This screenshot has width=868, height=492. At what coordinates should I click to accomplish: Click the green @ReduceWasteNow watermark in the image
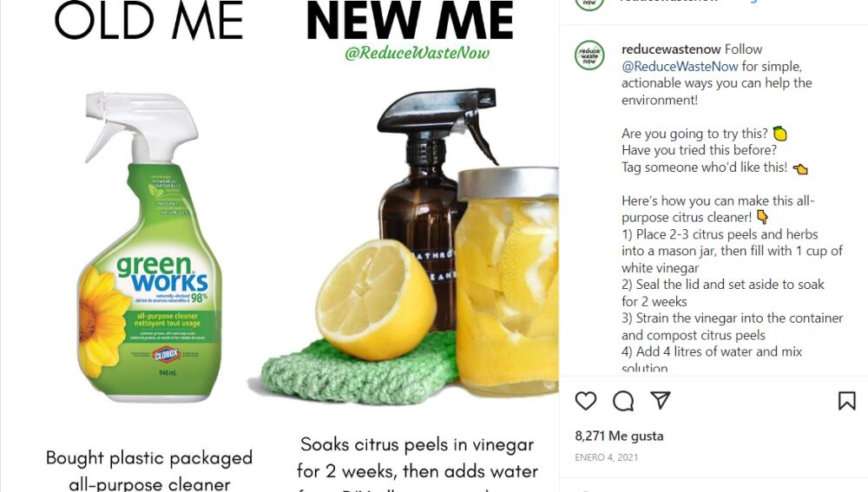tap(417, 53)
